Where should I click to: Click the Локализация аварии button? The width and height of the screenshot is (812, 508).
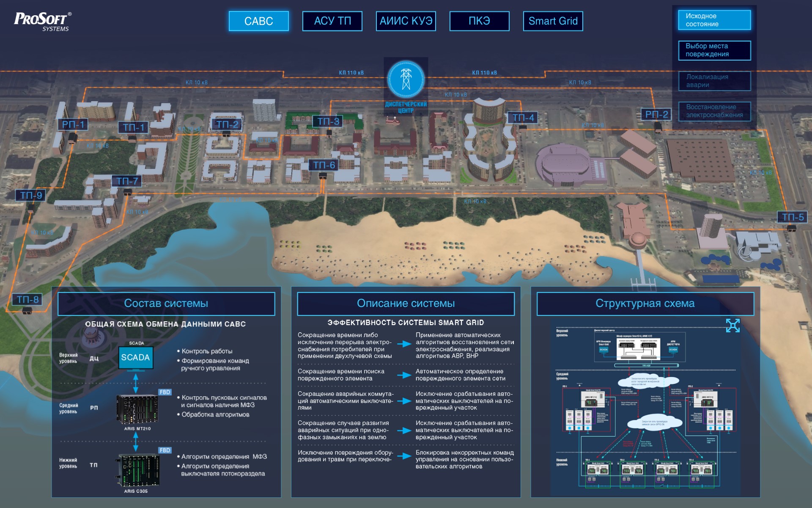714,81
